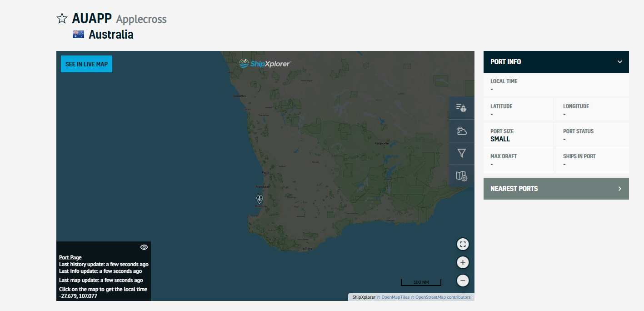Click the Max Draft field label
This screenshot has height=311, width=644.
[x=504, y=156]
